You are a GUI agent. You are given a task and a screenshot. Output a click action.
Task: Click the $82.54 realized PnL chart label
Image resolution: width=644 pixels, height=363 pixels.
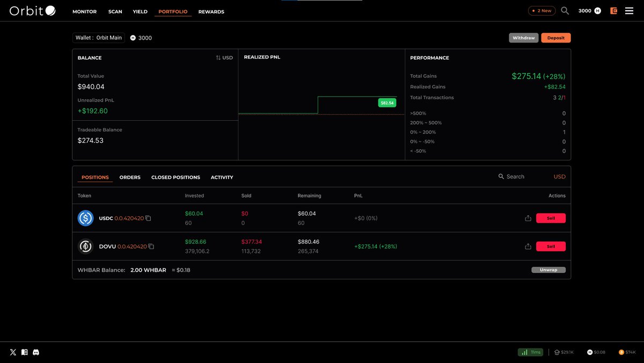[387, 103]
